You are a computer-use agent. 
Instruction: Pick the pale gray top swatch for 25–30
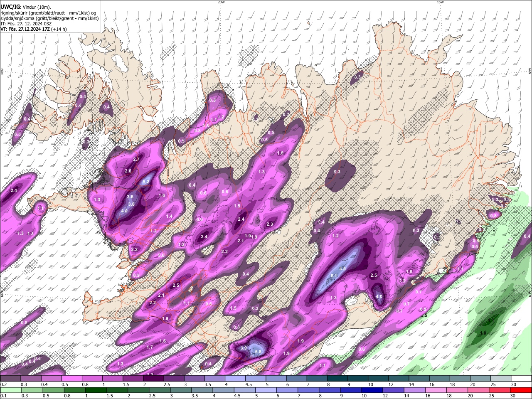point(500,379)
